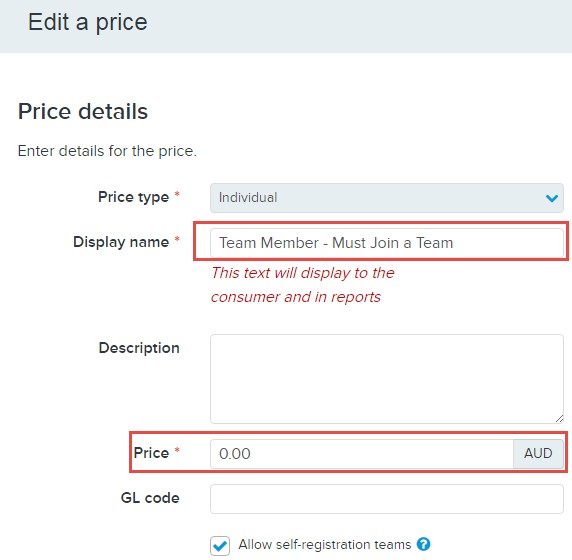Focus the Display name text field
This screenshot has height=560, width=572.
(387, 243)
